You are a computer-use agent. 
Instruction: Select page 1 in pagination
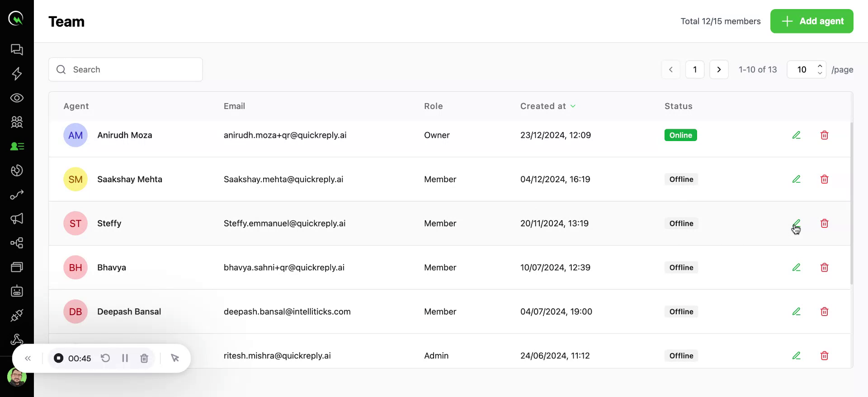point(694,70)
